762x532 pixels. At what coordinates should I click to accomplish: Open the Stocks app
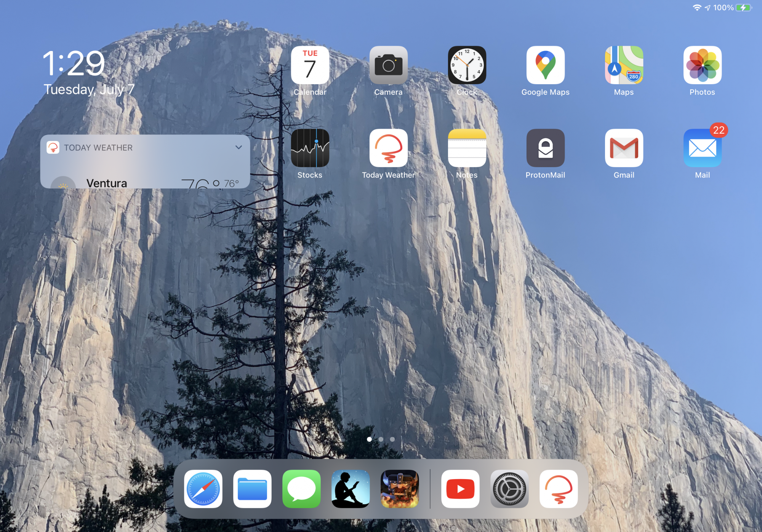pos(310,148)
